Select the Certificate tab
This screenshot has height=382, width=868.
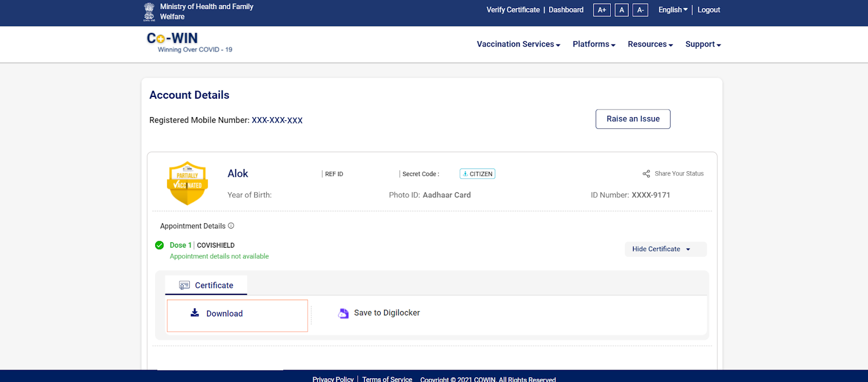(x=206, y=286)
